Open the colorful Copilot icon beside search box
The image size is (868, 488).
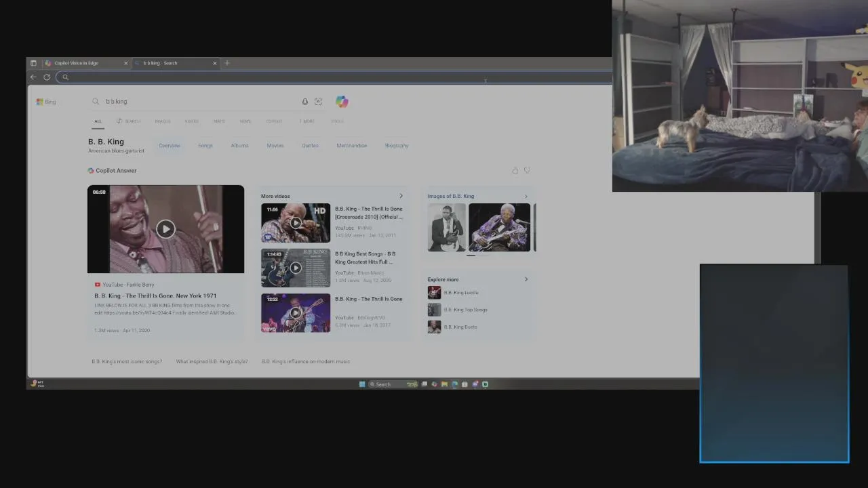click(x=342, y=102)
